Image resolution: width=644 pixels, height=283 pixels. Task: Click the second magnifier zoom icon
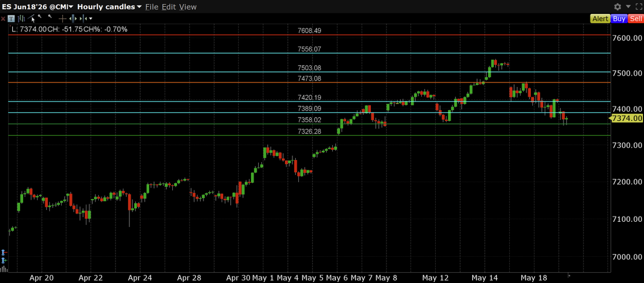coord(50,17)
